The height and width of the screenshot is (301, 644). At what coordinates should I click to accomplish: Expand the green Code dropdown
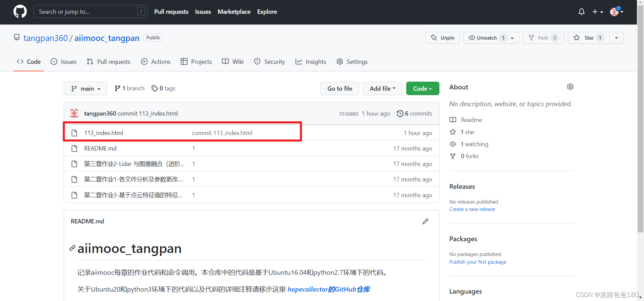[423, 88]
